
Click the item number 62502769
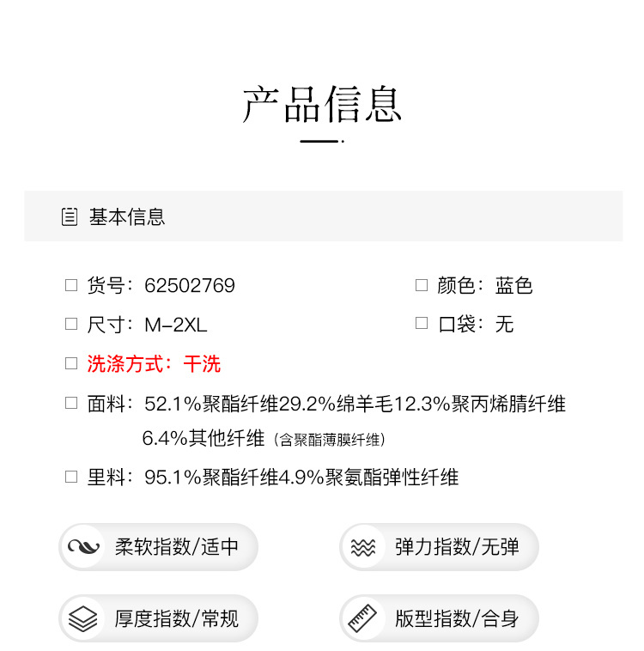click(x=190, y=286)
